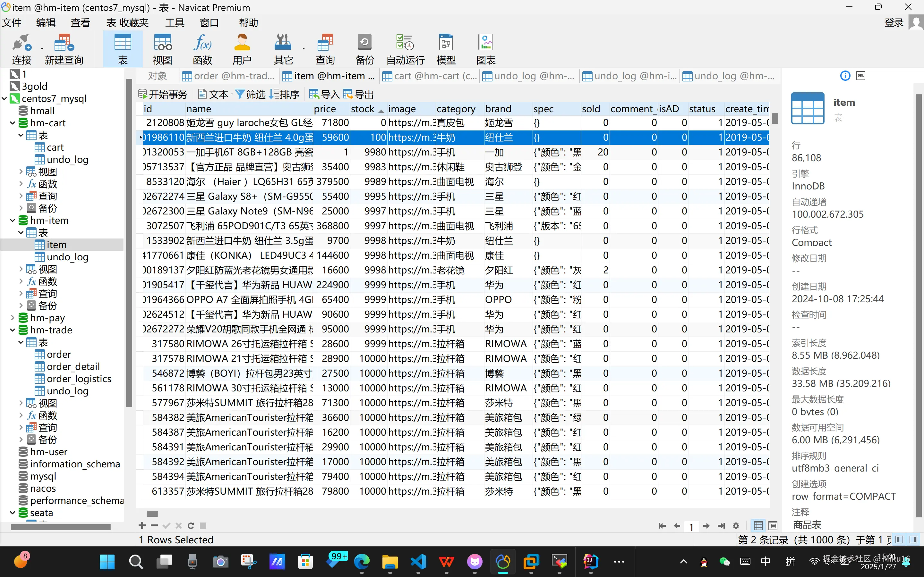Image resolution: width=924 pixels, height=577 pixels.
Task: Click the 导出 (Export) button
Action: coord(358,94)
